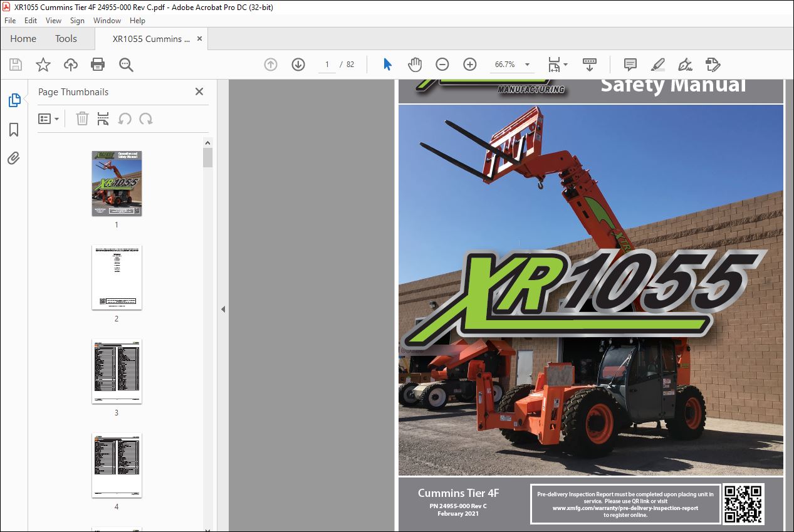794x532 pixels.
Task: Click 'Cummins Tier 4F' text on page
Action: [x=458, y=493]
